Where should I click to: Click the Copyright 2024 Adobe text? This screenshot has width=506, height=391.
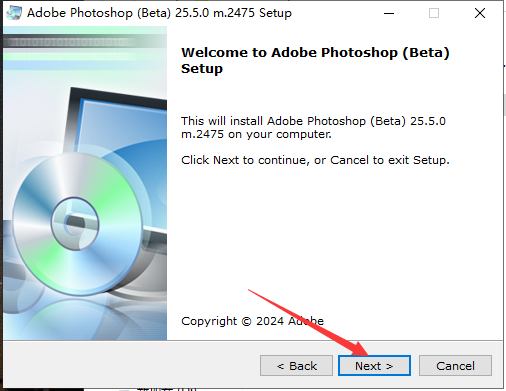point(252,321)
